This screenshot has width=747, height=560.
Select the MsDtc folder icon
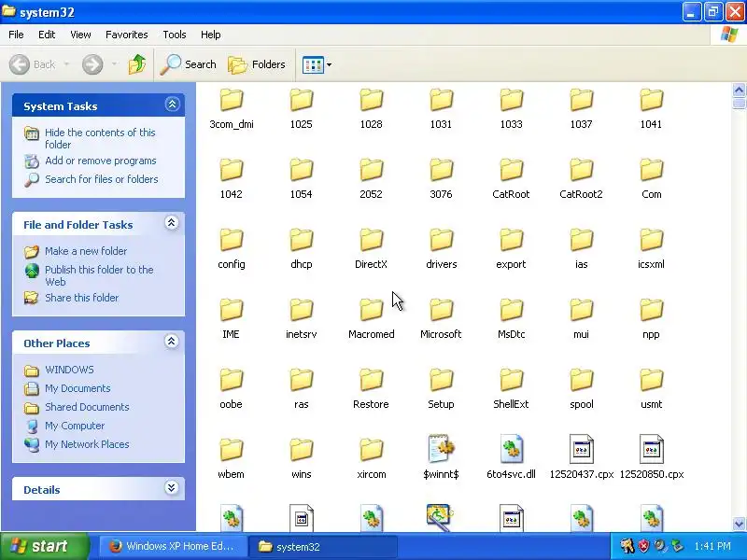coord(511,310)
